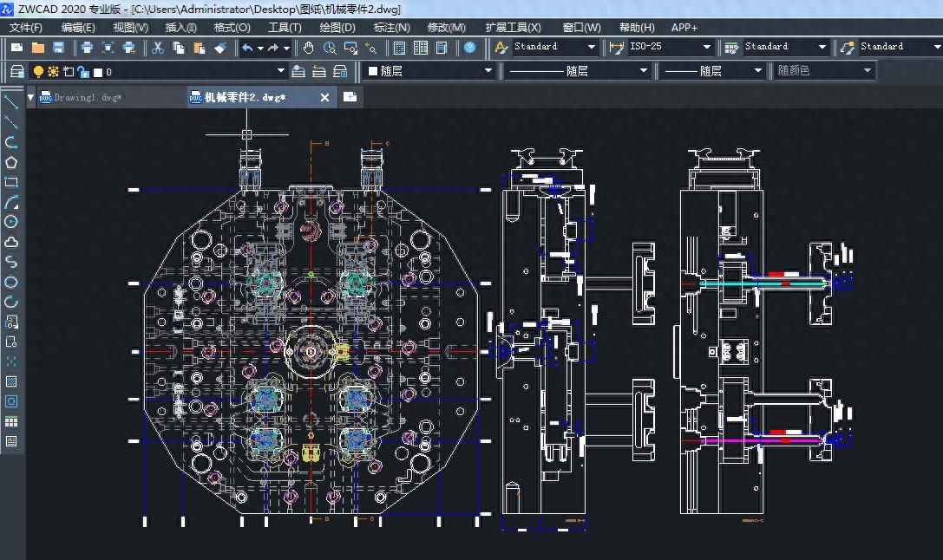This screenshot has width=943, height=560.
Task: Open the 绘图(D) menu
Action: point(337,28)
